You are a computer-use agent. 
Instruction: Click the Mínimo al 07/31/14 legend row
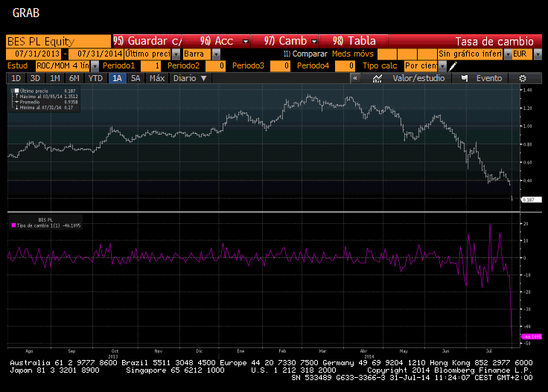[44, 108]
